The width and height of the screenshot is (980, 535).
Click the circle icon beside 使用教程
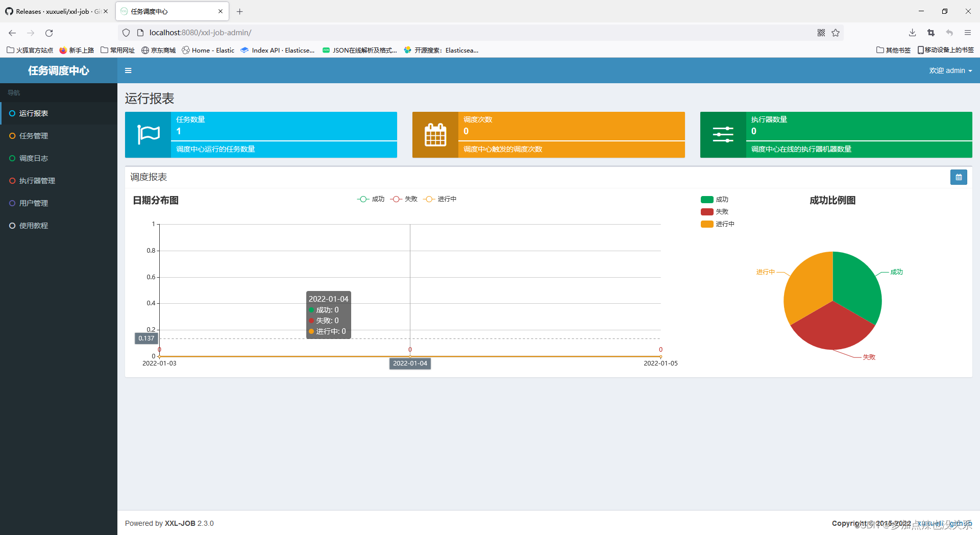pos(12,226)
